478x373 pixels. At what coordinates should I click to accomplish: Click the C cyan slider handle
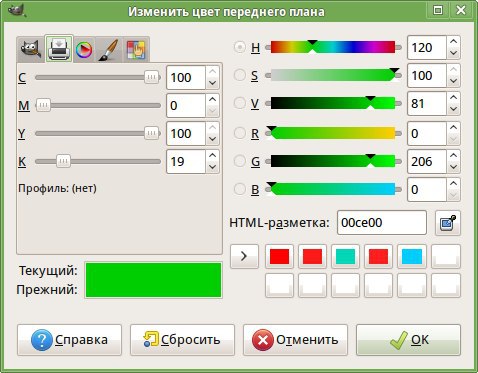tap(152, 77)
